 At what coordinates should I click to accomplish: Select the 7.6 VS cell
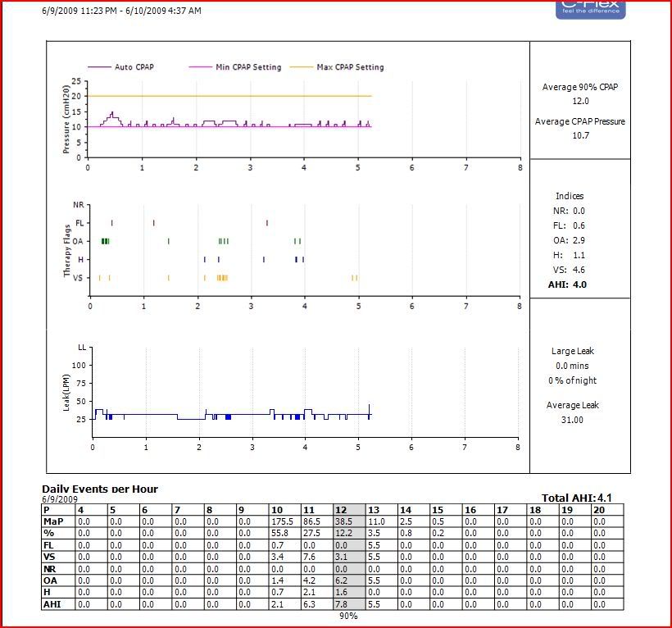(317, 557)
